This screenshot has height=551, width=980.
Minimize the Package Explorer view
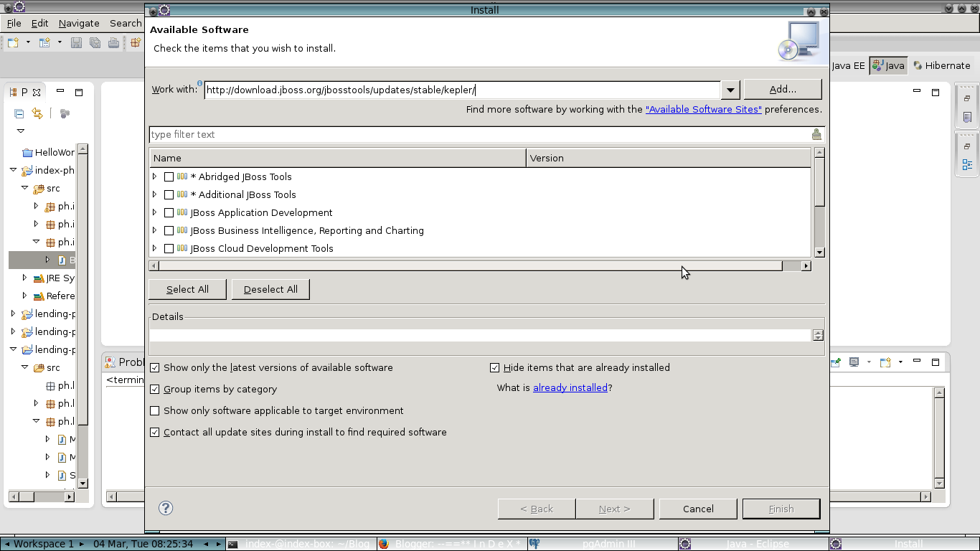coord(61,91)
